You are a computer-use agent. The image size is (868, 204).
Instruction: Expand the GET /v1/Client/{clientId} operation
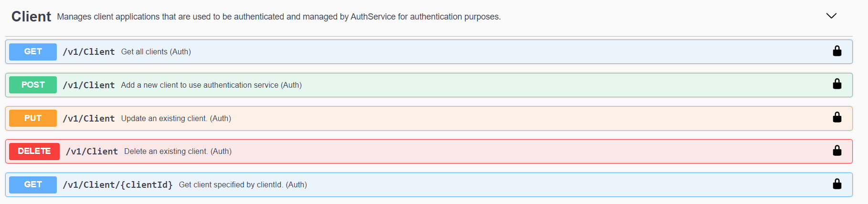click(33, 184)
